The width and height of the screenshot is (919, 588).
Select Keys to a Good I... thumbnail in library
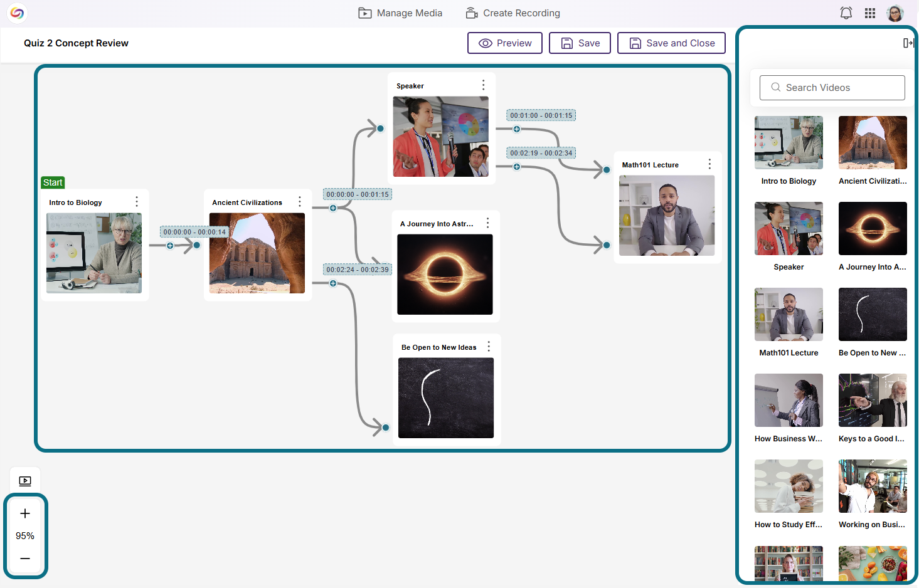873,400
